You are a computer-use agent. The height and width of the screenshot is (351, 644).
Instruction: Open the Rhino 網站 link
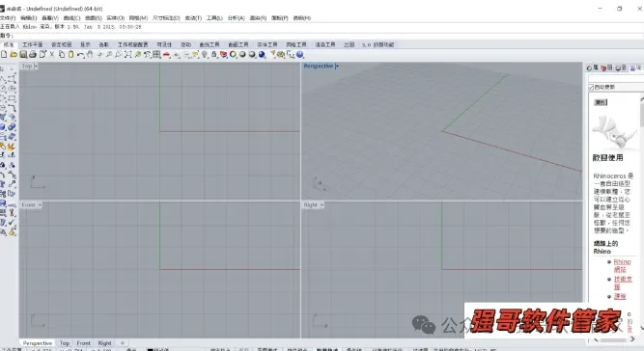point(622,265)
